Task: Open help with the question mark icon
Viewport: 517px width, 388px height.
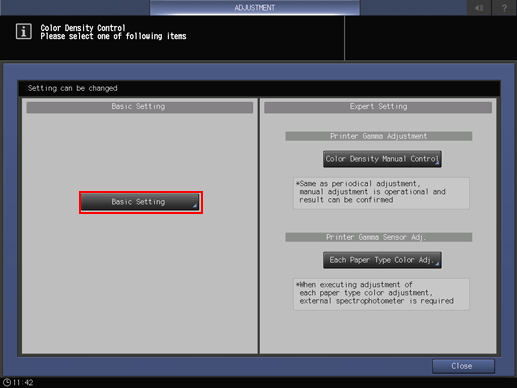Action: 504,8
